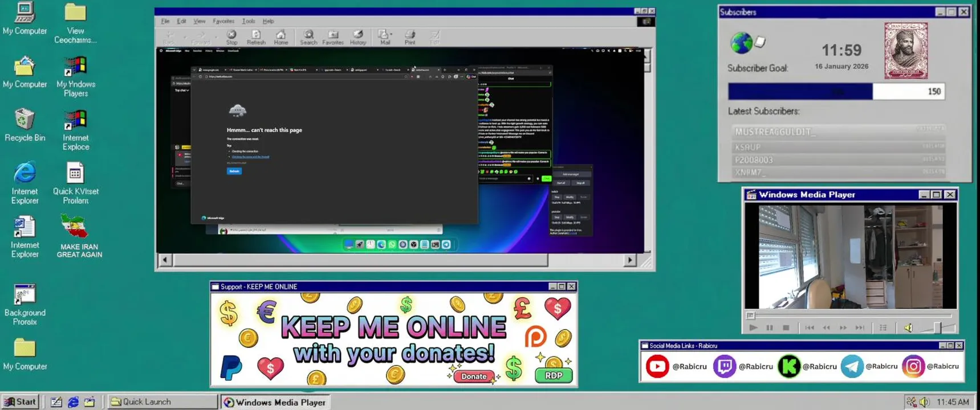Select the My Yndows Players desktop icon
This screenshot has height=410, width=980.
[x=76, y=77]
